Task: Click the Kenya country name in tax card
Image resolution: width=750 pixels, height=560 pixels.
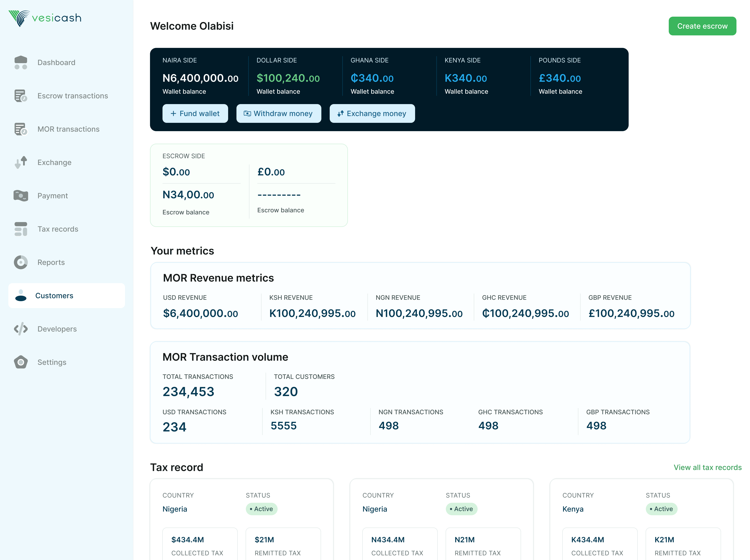Action: coord(573,509)
